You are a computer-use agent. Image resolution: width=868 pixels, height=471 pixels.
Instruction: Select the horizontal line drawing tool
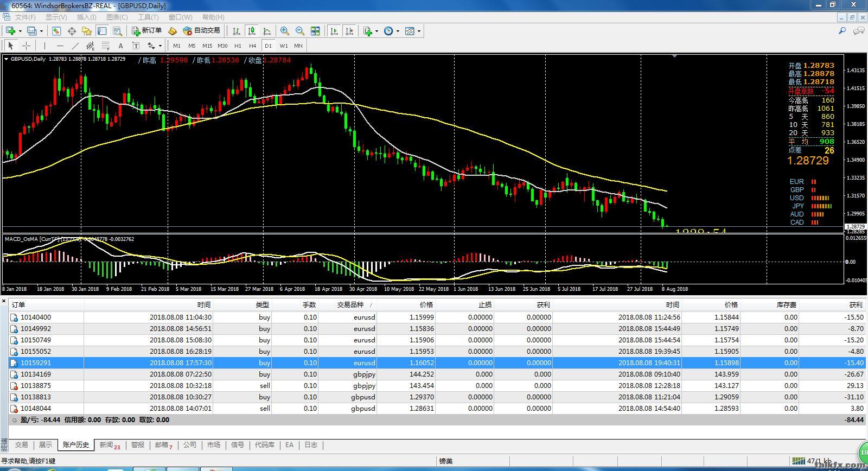click(x=60, y=46)
